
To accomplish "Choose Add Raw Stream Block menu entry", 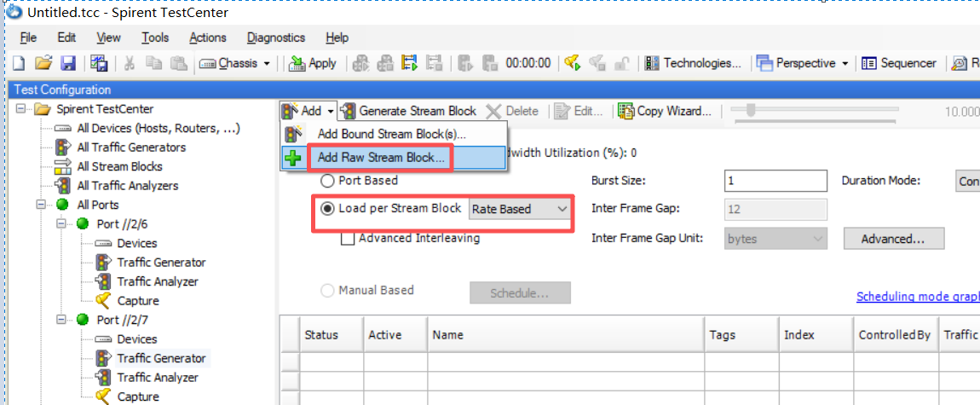I will (x=393, y=158).
